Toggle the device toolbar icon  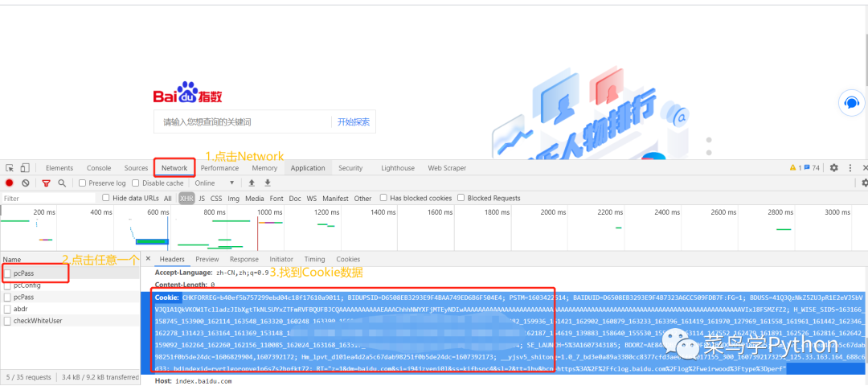pyautogui.click(x=25, y=168)
